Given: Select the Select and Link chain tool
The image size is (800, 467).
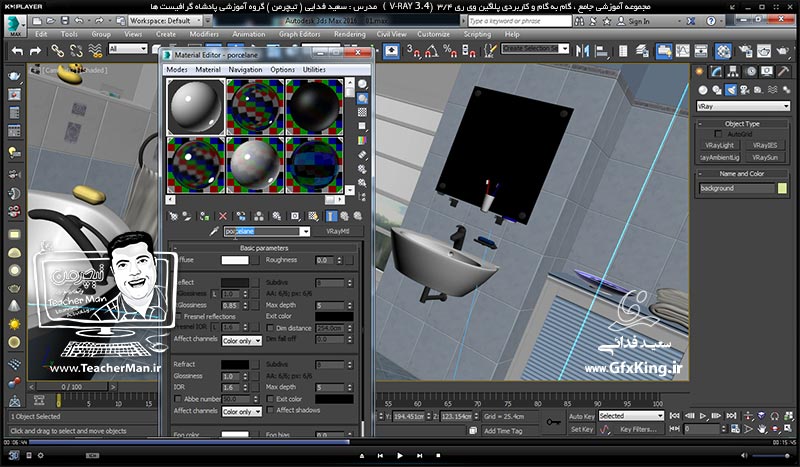Looking at the screenshot, I should [57, 51].
